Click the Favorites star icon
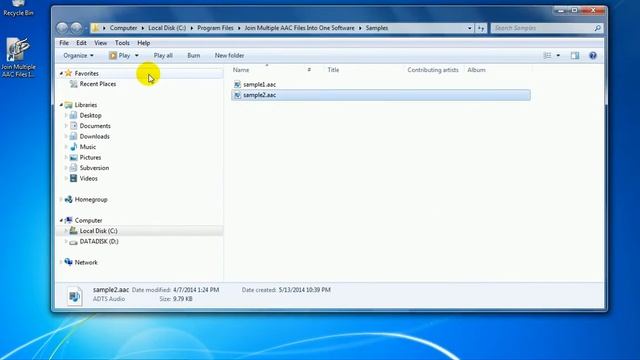This screenshot has height=360, width=640. (69, 73)
